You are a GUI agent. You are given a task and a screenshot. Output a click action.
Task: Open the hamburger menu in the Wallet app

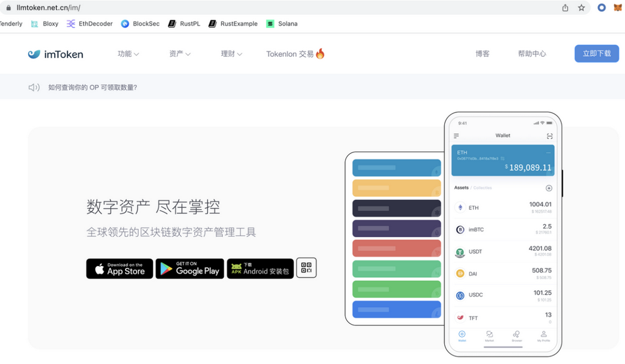tap(456, 135)
